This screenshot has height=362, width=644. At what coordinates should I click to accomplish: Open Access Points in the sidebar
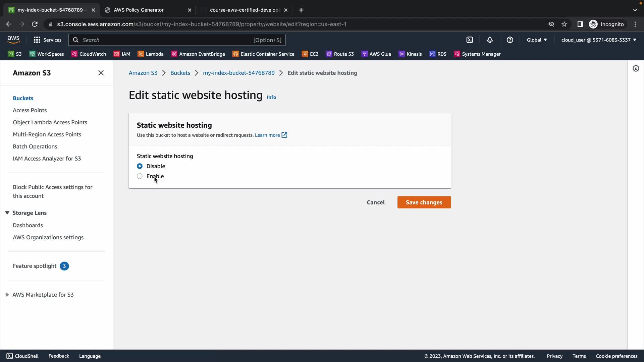[30, 110]
